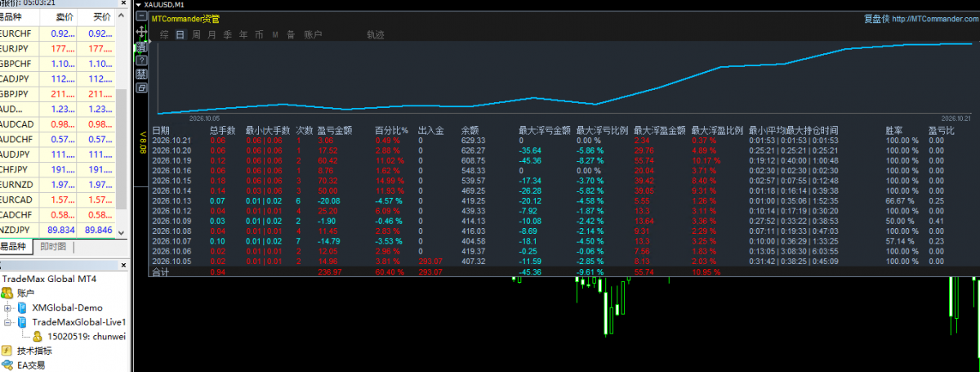Select the EURCAD symbol row
This screenshot has height=372, width=980.
(58, 199)
